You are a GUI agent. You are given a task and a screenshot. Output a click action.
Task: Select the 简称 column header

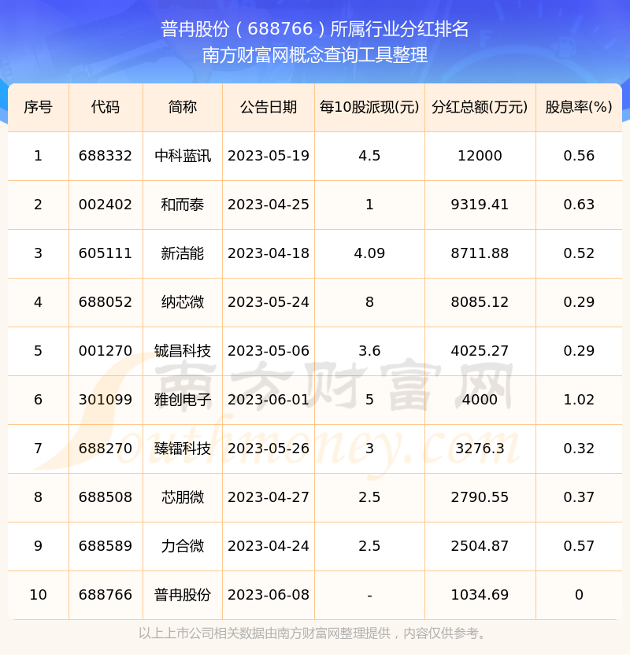pyautogui.click(x=183, y=107)
